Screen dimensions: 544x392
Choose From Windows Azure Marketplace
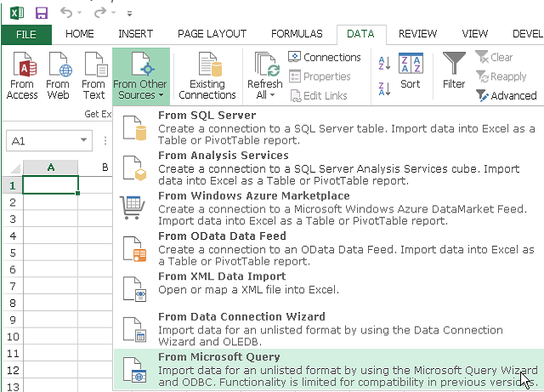pyautogui.click(x=329, y=208)
